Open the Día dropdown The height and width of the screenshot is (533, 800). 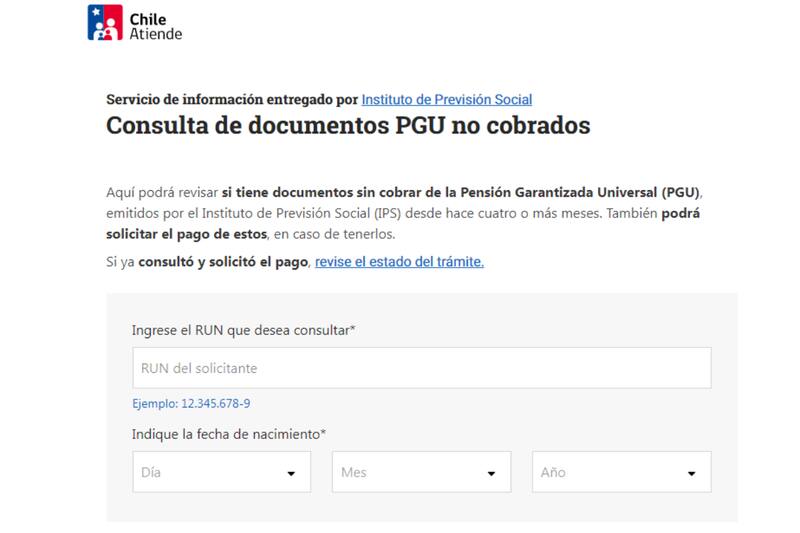(x=221, y=472)
